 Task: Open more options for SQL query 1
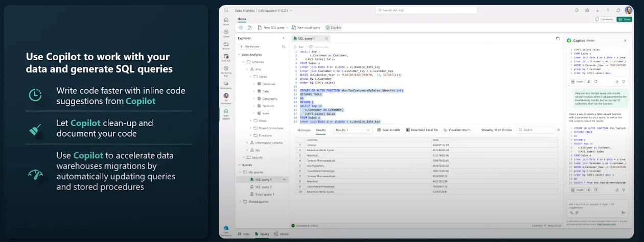pyautogui.click(x=284, y=180)
